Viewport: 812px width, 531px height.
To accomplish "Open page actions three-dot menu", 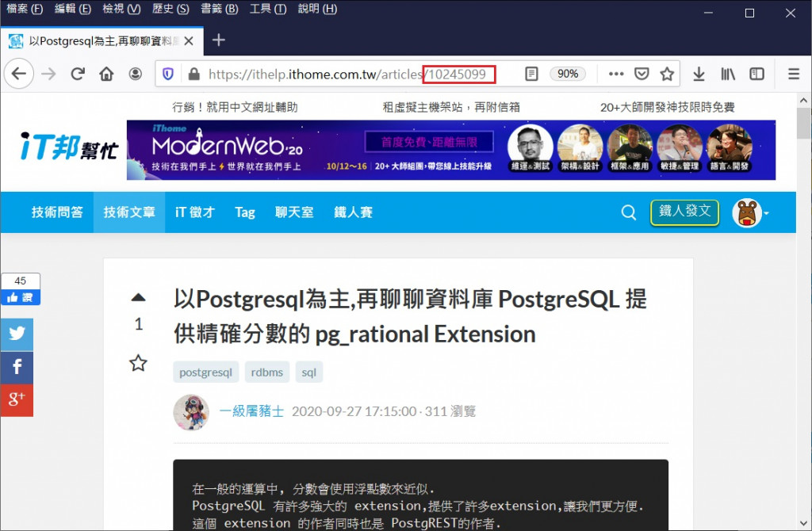I will pos(615,74).
